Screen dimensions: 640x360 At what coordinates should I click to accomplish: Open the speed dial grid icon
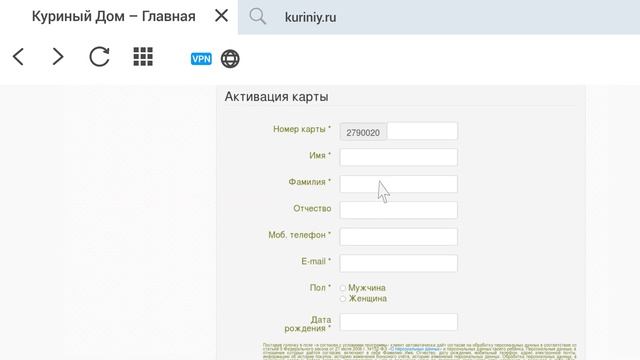[x=143, y=57]
